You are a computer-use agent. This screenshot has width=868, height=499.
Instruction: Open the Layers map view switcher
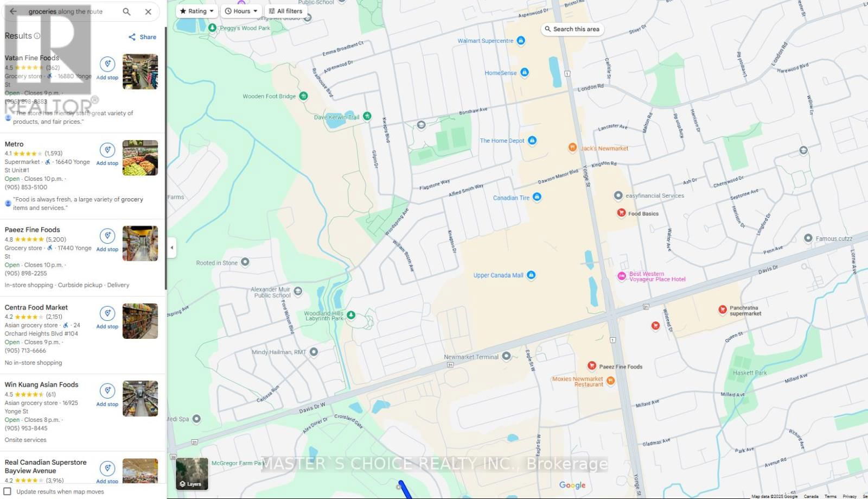(192, 473)
